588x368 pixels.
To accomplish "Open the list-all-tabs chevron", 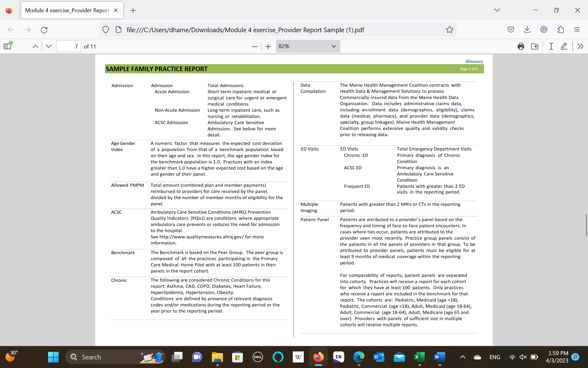I will [x=497, y=10].
